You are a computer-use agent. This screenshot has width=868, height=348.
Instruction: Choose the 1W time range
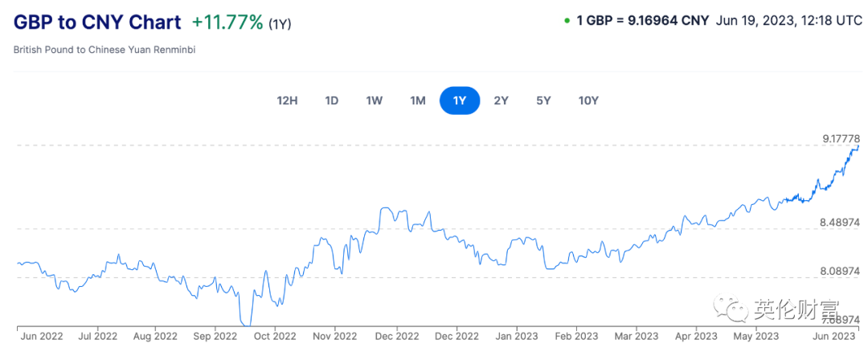(x=374, y=100)
